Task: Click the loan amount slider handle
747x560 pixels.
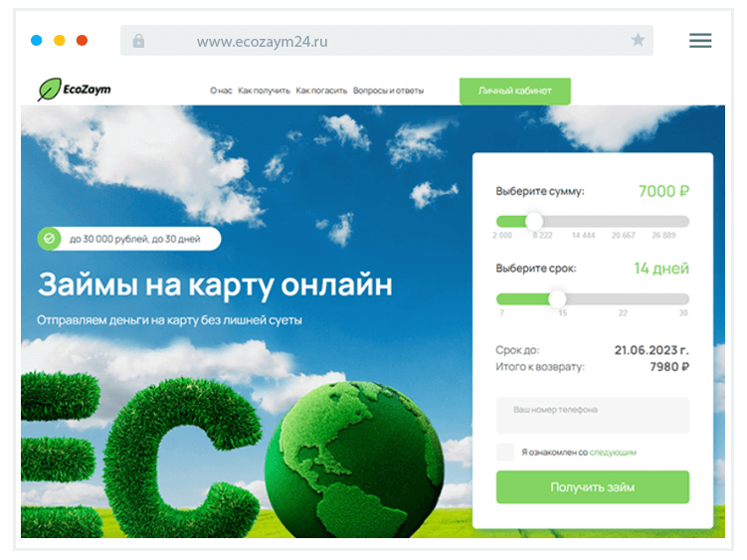Action: (x=534, y=221)
